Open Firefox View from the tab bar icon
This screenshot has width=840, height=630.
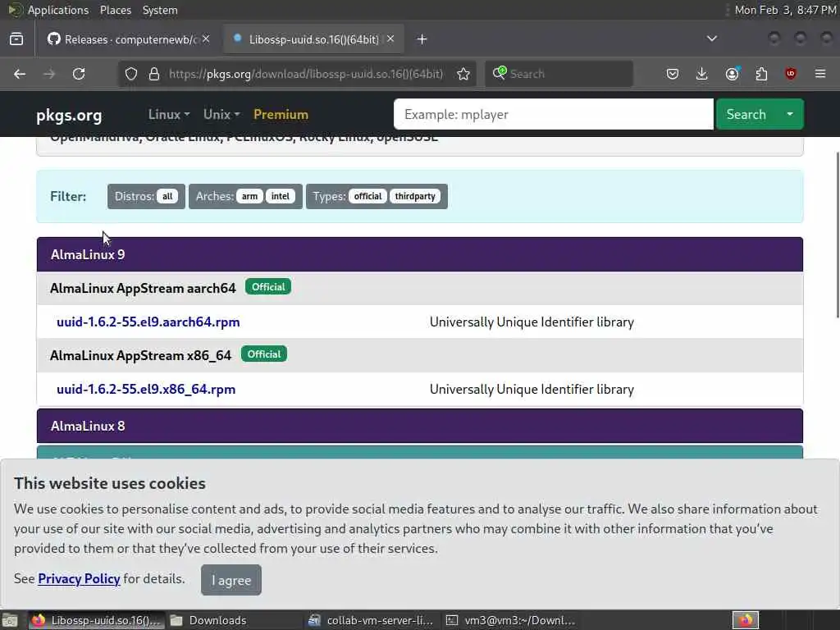pyautogui.click(x=16, y=39)
